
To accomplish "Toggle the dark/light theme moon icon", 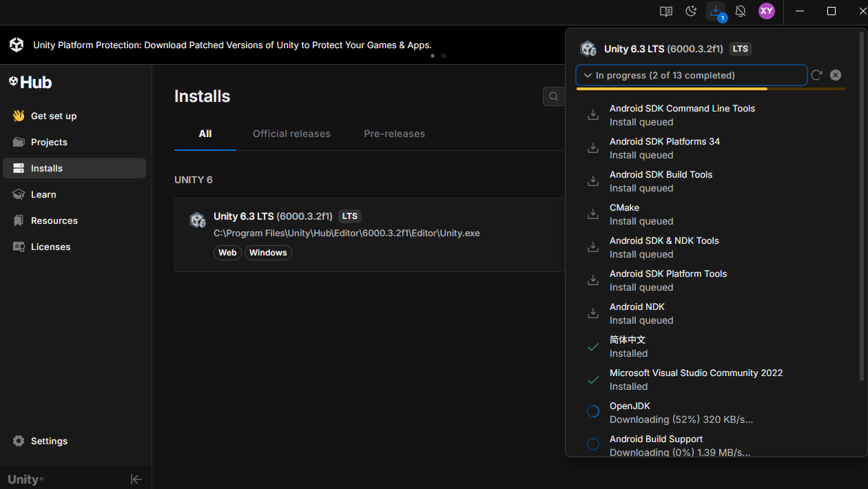I will click(x=691, y=11).
